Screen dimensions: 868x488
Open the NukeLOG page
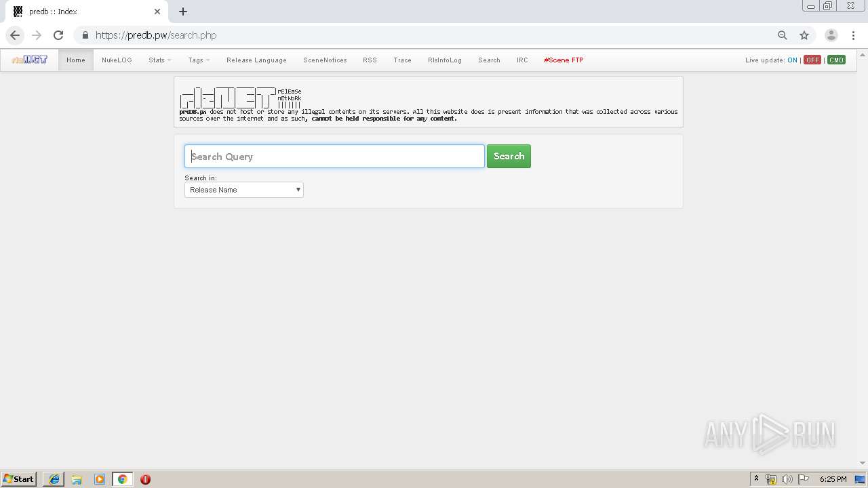[x=117, y=60]
